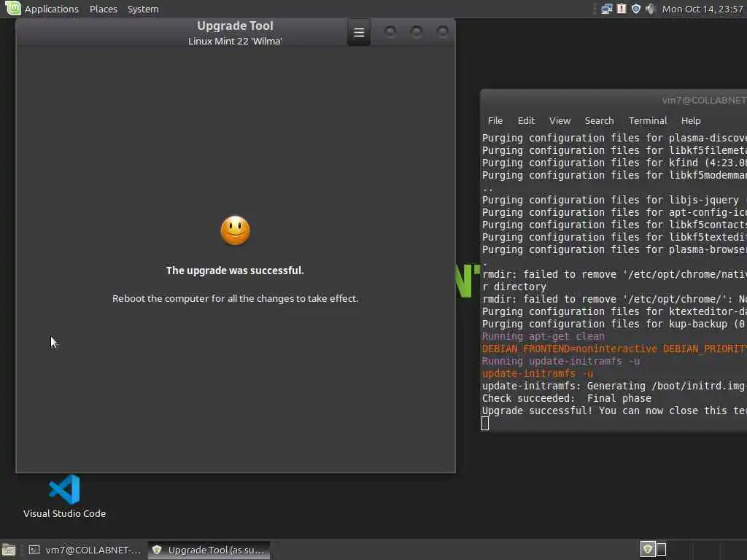Click the 'Upgrade Tool' window title
747x560 pixels.
(x=235, y=26)
